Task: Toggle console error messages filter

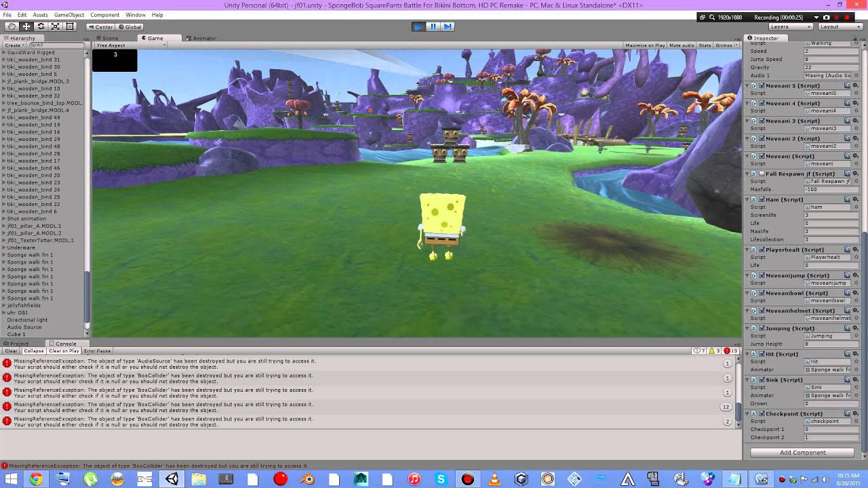Action: point(731,351)
